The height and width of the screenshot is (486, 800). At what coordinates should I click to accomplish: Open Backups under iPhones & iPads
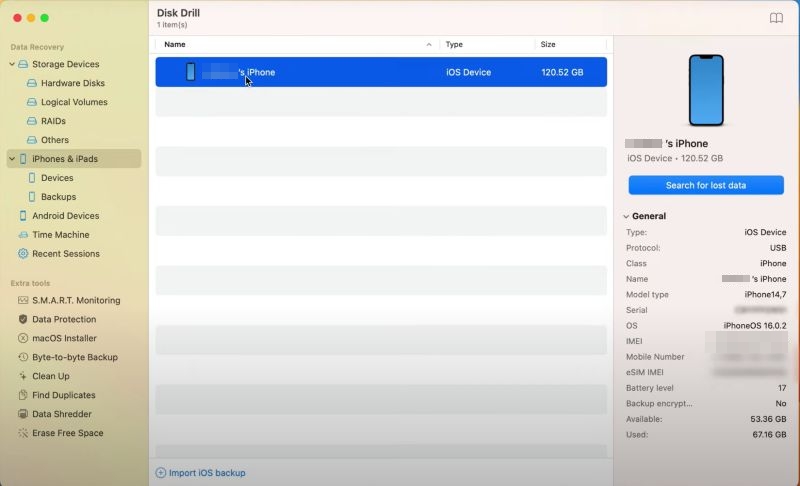[x=58, y=197]
